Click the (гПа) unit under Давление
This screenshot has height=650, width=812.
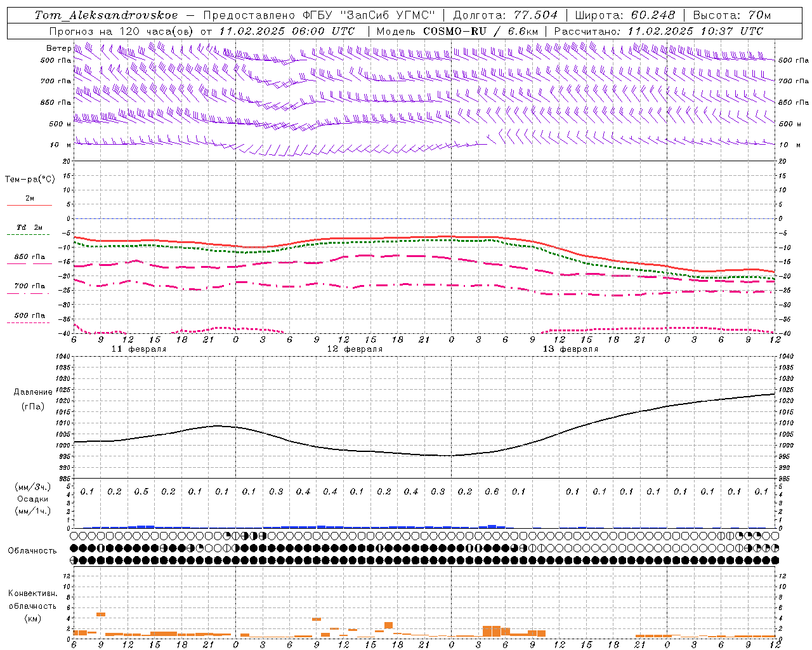pyautogui.click(x=33, y=406)
